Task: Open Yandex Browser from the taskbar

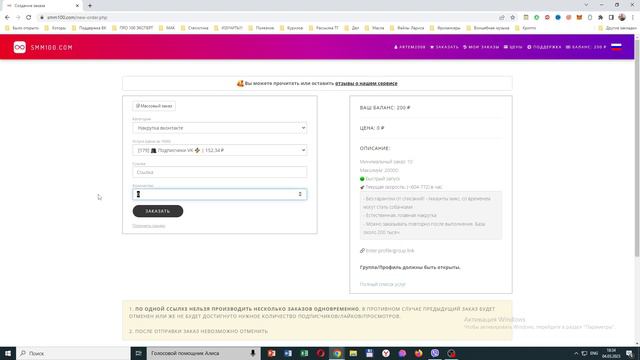Action: point(386,353)
